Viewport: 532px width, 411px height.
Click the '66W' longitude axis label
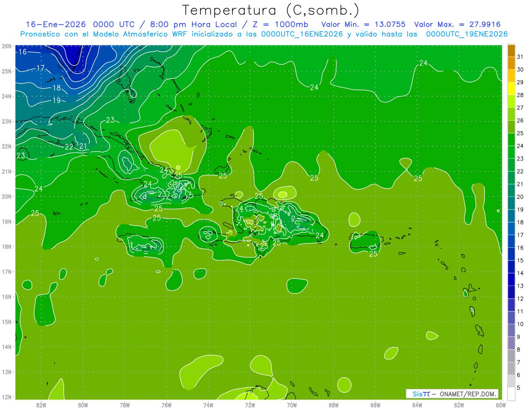click(x=376, y=405)
